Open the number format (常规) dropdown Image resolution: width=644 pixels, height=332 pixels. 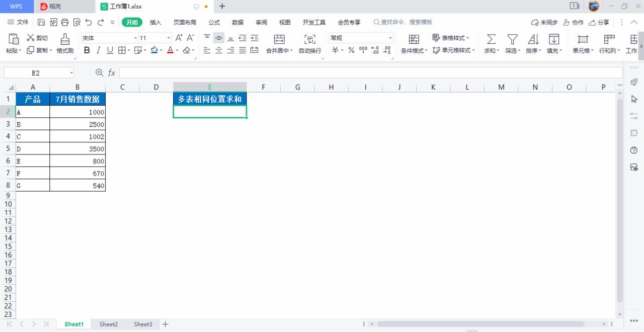pyautogui.click(x=390, y=37)
